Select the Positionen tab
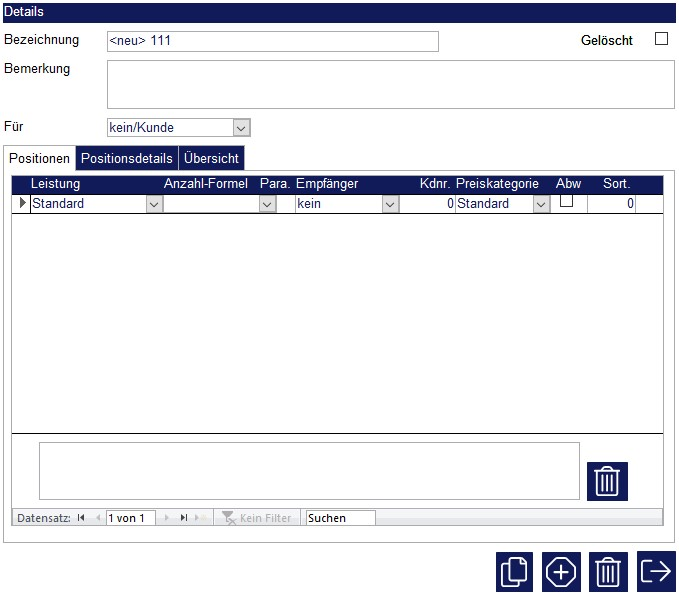The image size is (679, 595). pyautogui.click(x=40, y=159)
